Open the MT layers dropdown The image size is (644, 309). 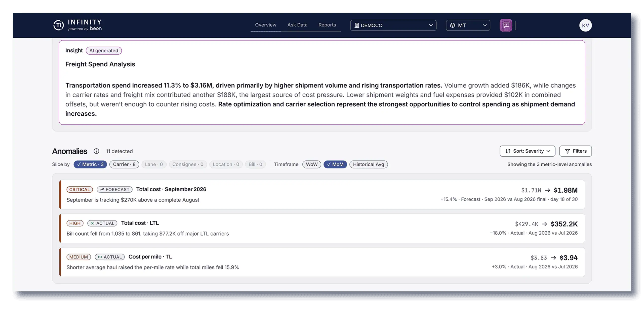(468, 25)
